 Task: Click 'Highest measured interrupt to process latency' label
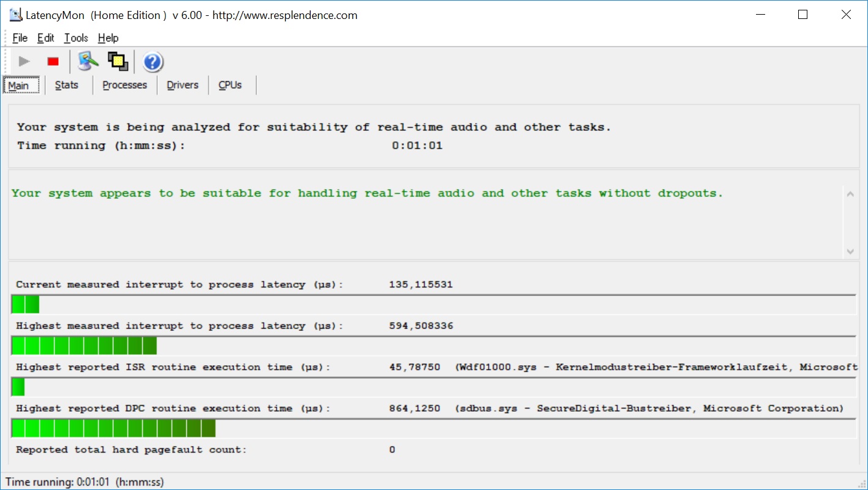click(x=180, y=326)
